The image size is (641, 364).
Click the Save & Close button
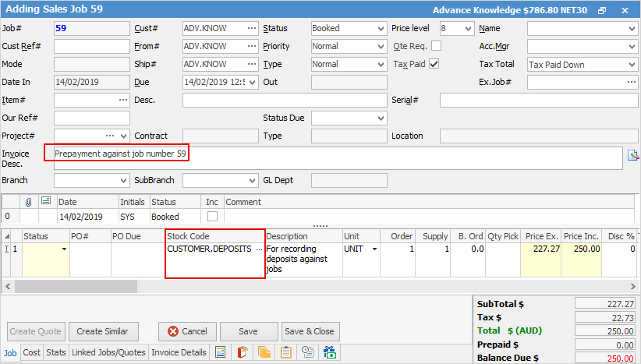click(x=309, y=331)
